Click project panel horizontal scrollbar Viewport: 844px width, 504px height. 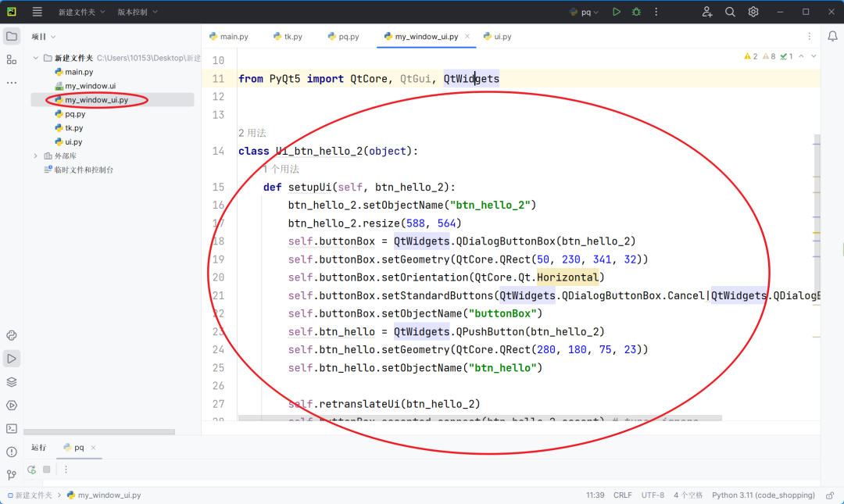pos(99,432)
